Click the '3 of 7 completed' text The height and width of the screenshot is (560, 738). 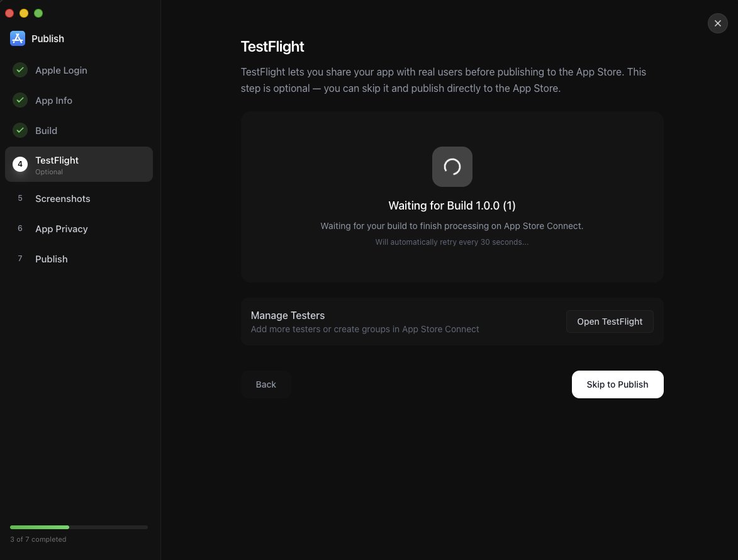[x=38, y=539]
